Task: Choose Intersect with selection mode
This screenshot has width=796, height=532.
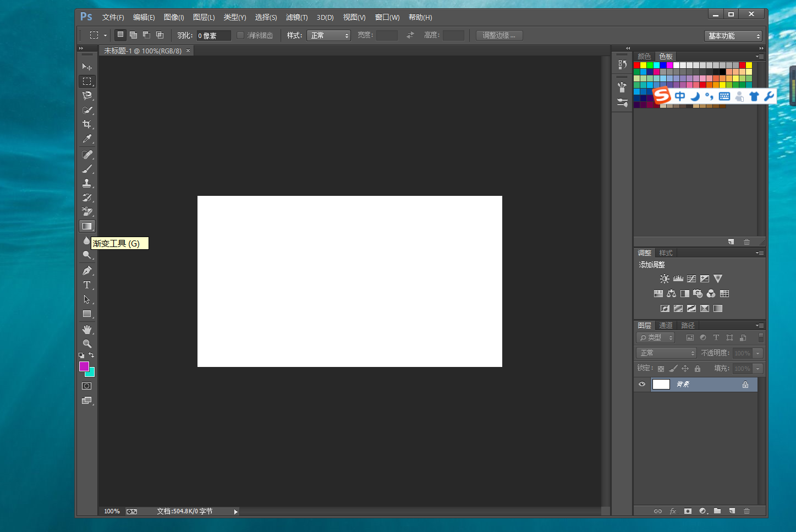Action: click(x=160, y=35)
